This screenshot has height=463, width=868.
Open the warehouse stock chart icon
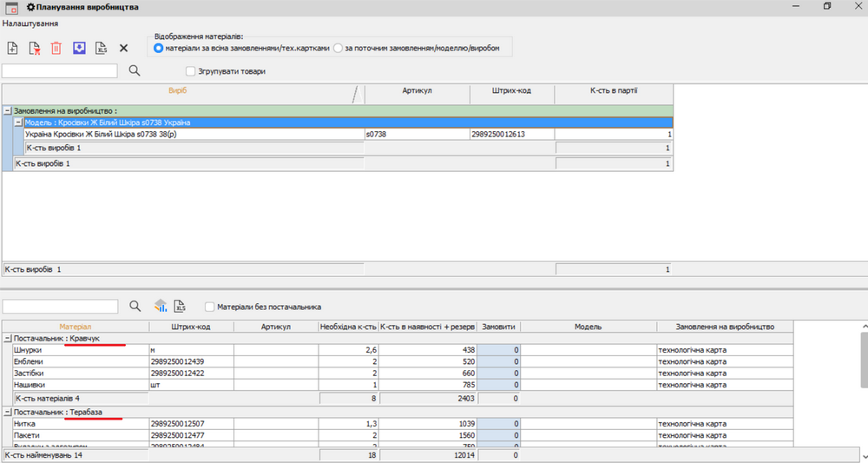[161, 306]
